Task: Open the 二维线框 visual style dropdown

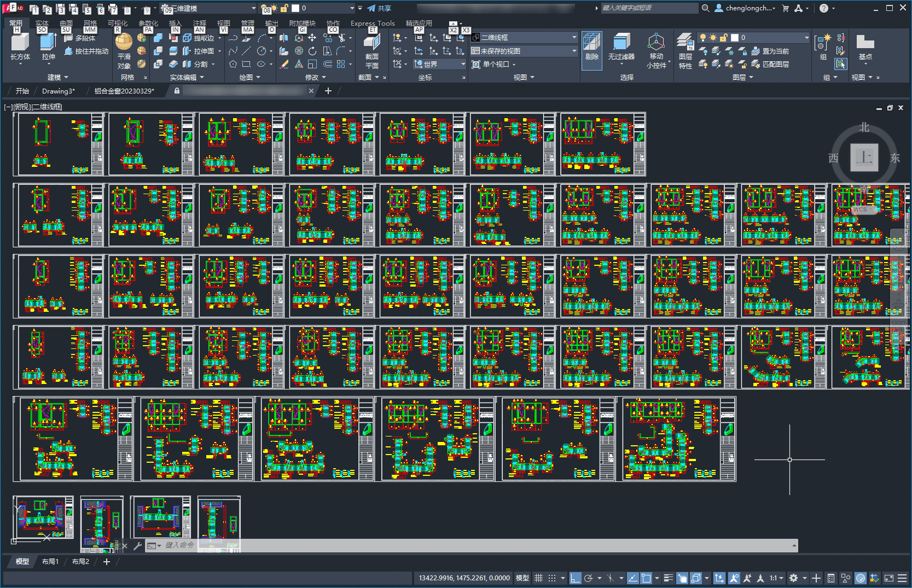Action: click(x=524, y=37)
